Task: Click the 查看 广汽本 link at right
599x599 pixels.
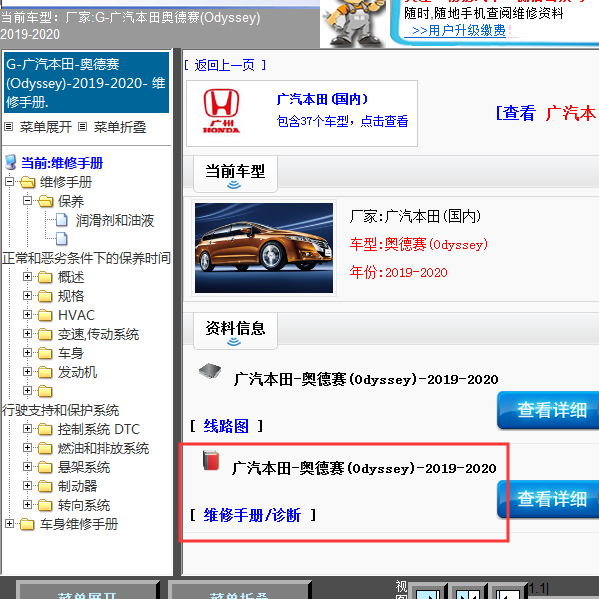Action: (x=547, y=113)
